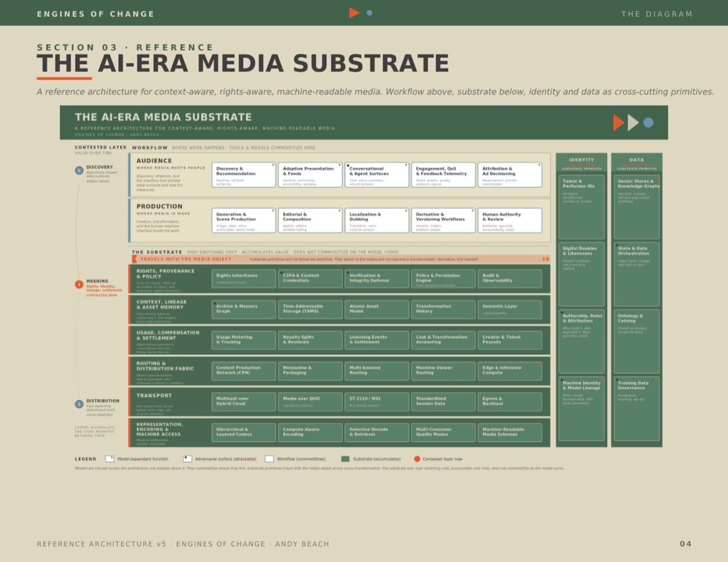Click the Adversarial surface legend swatch
Image resolution: width=728 pixels, height=562 pixels.
(187, 459)
